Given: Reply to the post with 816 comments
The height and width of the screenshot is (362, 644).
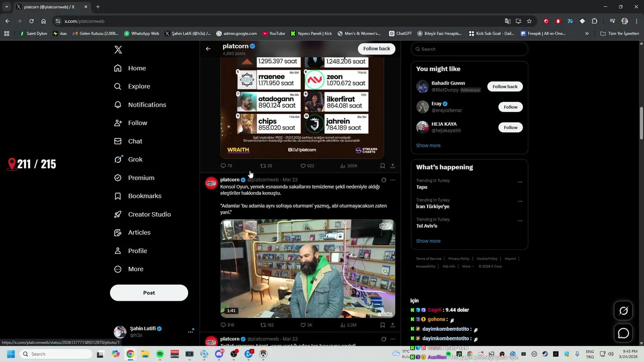Looking at the screenshot, I should point(227,325).
